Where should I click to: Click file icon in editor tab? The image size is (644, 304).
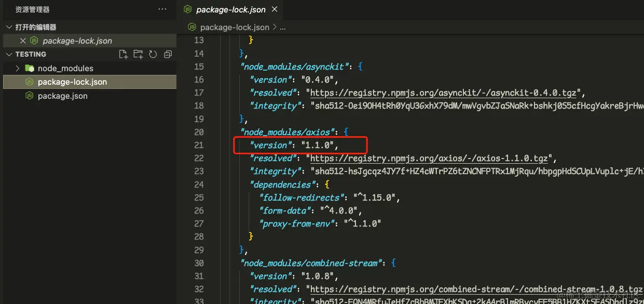[187, 9]
